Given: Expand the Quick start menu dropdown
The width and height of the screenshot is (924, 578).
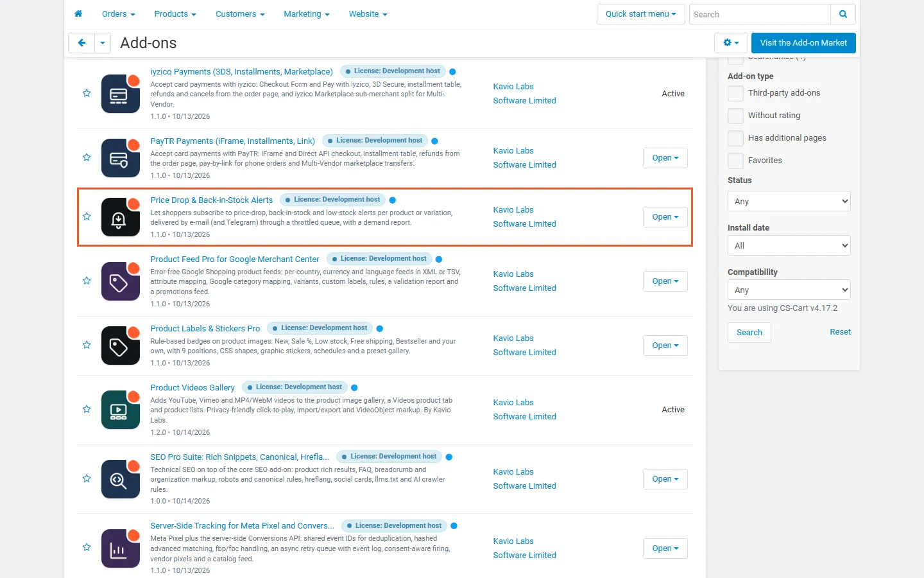Looking at the screenshot, I should click(x=640, y=14).
